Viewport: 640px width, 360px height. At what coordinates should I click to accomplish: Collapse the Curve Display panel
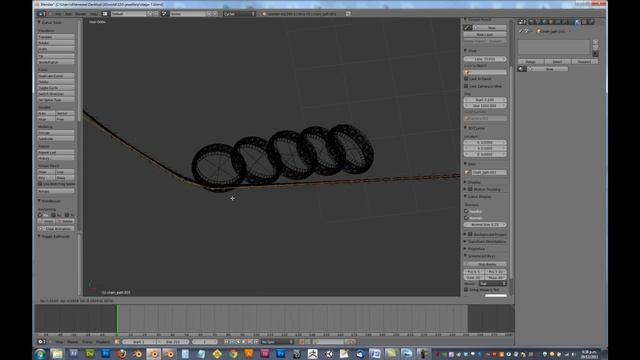[465, 197]
